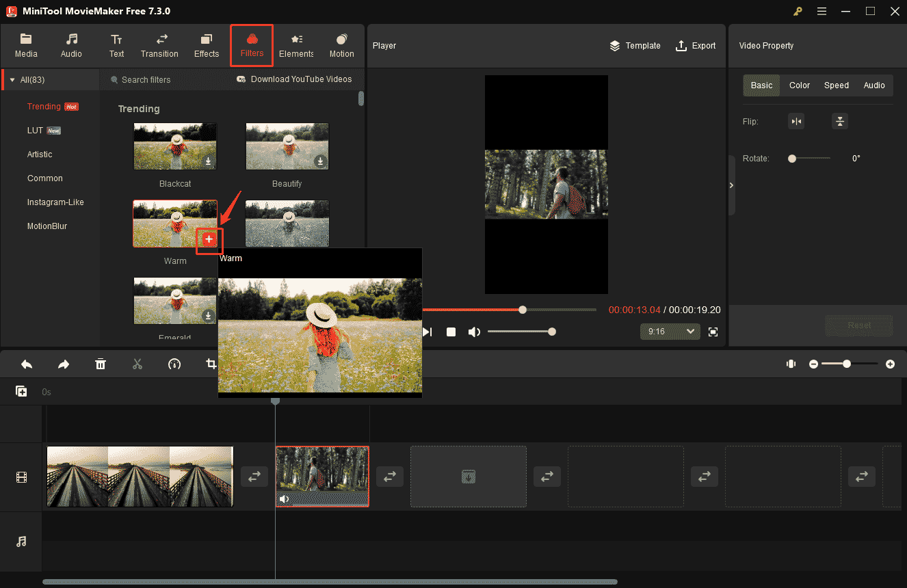Enter full screen preview
This screenshot has height=588, width=907.
click(x=713, y=332)
